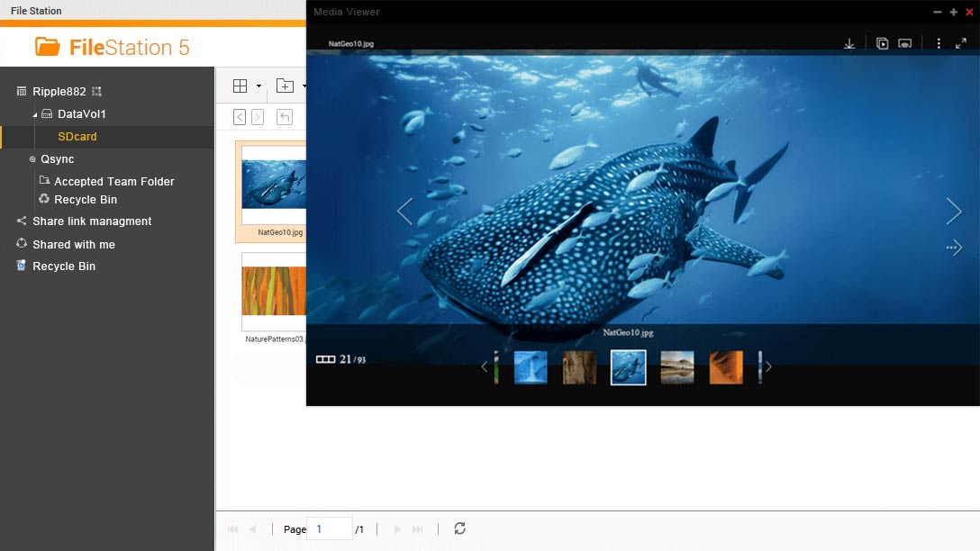Go to the previous image with left arrow
The height and width of the screenshot is (551, 980).
[x=405, y=212]
